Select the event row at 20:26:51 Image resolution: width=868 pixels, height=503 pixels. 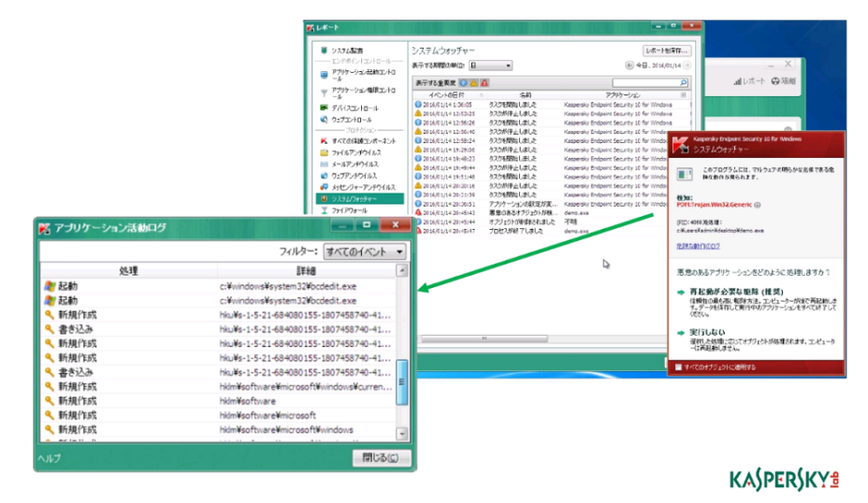point(541,204)
